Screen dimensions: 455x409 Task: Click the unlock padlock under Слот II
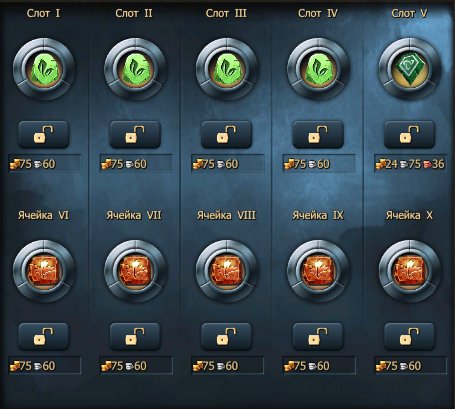(135, 135)
